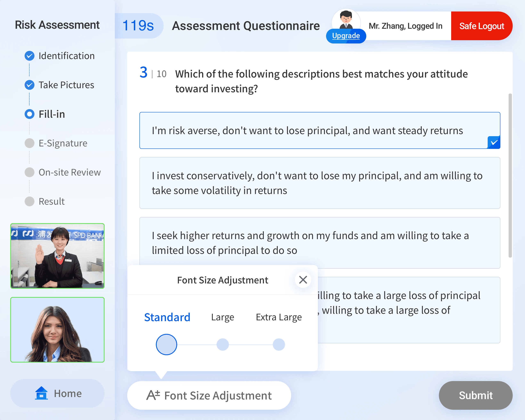
Task: Click the Upgrade link
Action: pos(346,36)
